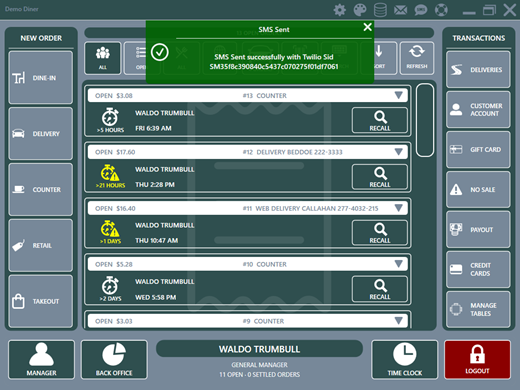Click the OPEN $5.28 order header
This screenshot has width=520, height=390.
tap(248, 264)
